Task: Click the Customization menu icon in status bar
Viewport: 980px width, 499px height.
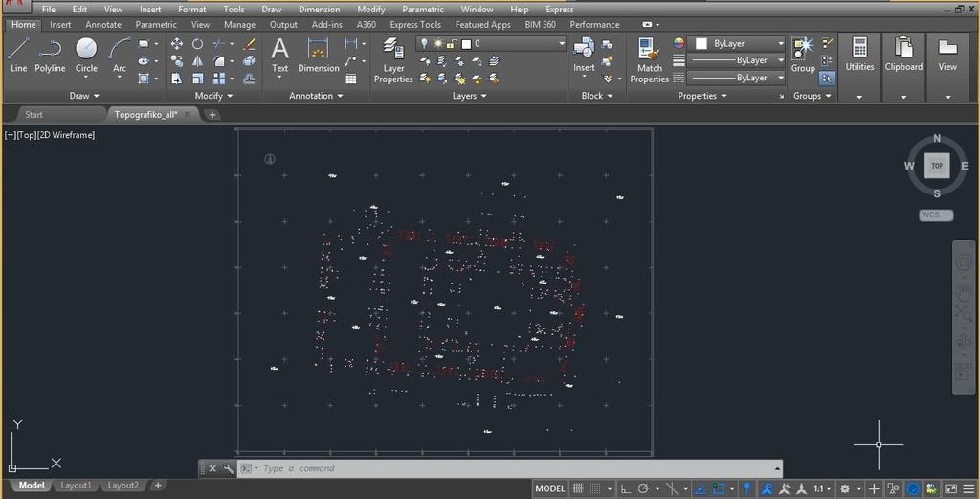Action: (x=969, y=489)
